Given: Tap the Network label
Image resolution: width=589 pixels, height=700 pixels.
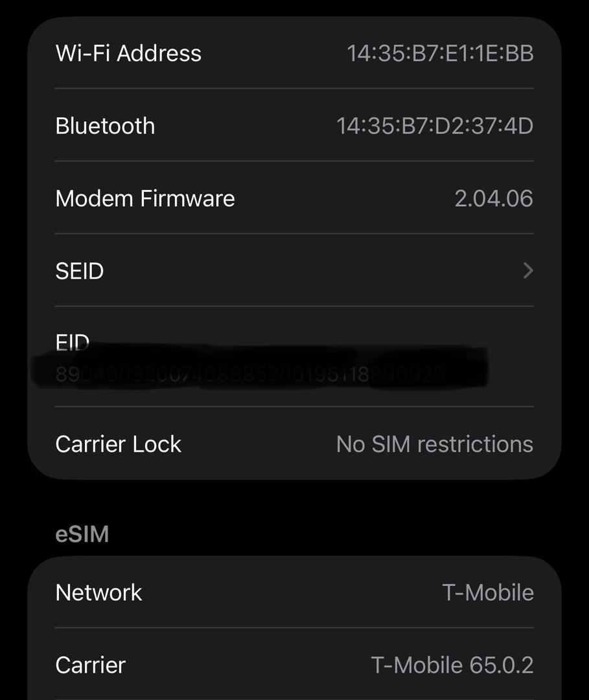Looking at the screenshot, I should point(98,592).
